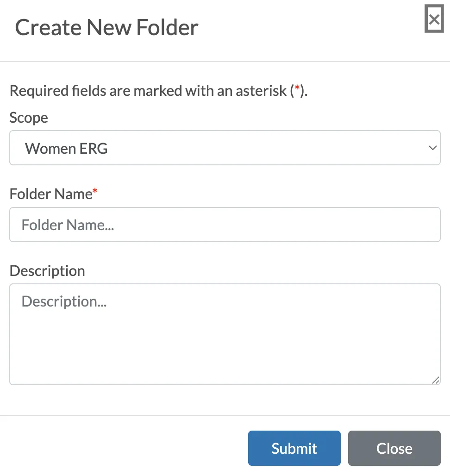Click the Create New Folder dialog title
Image resolution: width=450 pixels, height=476 pixels.
click(x=106, y=27)
